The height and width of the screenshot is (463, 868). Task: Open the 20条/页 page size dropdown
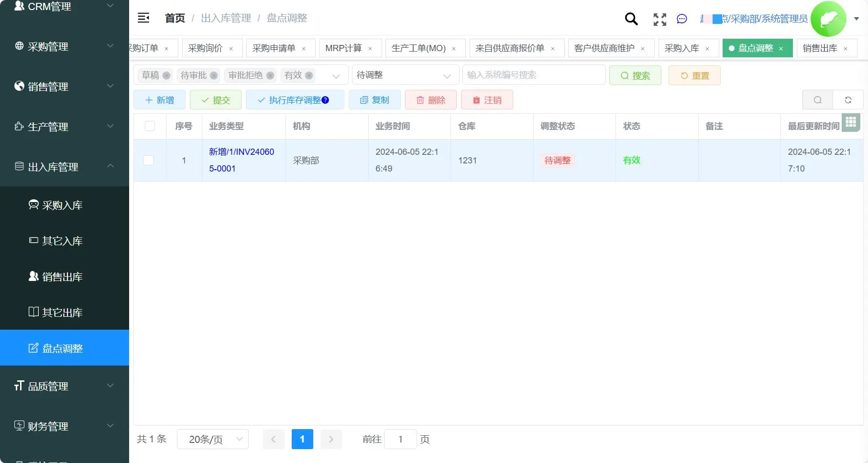[212, 439]
